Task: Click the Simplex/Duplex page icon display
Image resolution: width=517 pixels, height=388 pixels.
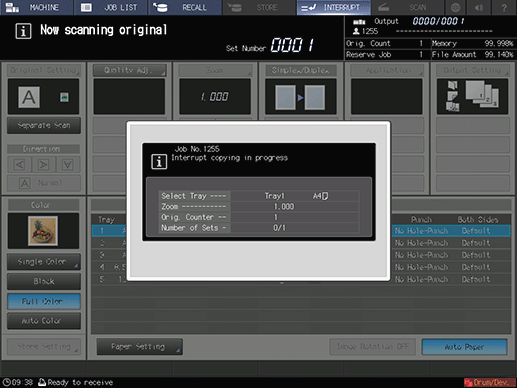Action: (x=300, y=97)
